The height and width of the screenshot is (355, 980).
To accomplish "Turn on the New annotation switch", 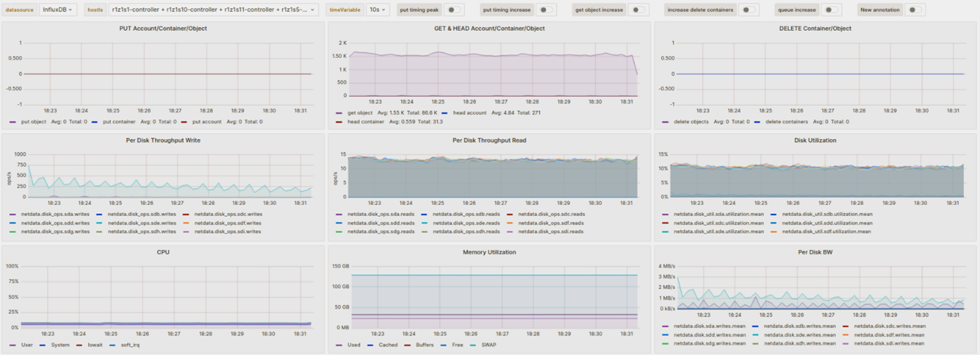I will coord(916,10).
